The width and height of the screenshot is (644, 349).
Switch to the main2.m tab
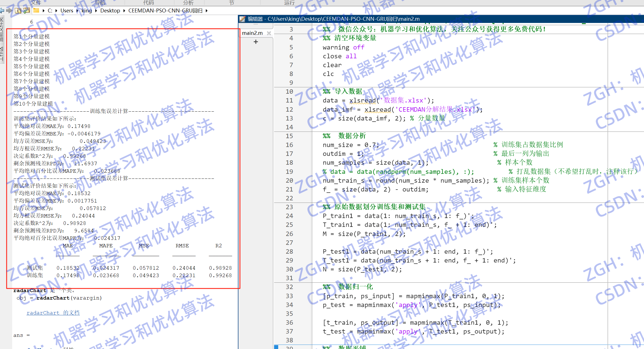252,33
